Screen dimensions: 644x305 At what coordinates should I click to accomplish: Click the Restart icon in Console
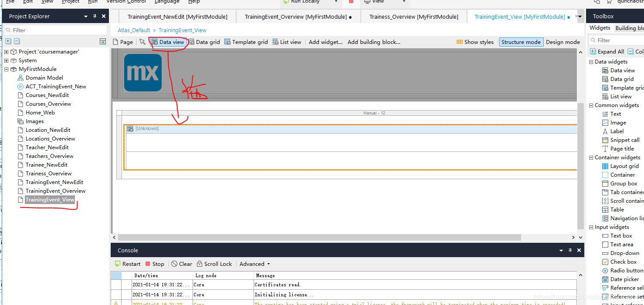(117, 264)
